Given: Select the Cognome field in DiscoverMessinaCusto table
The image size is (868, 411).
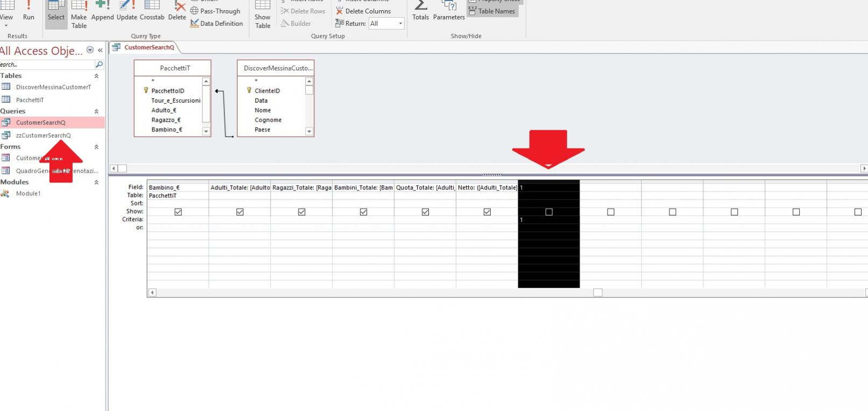Looking at the screenshot, I should tap(268, 120).
